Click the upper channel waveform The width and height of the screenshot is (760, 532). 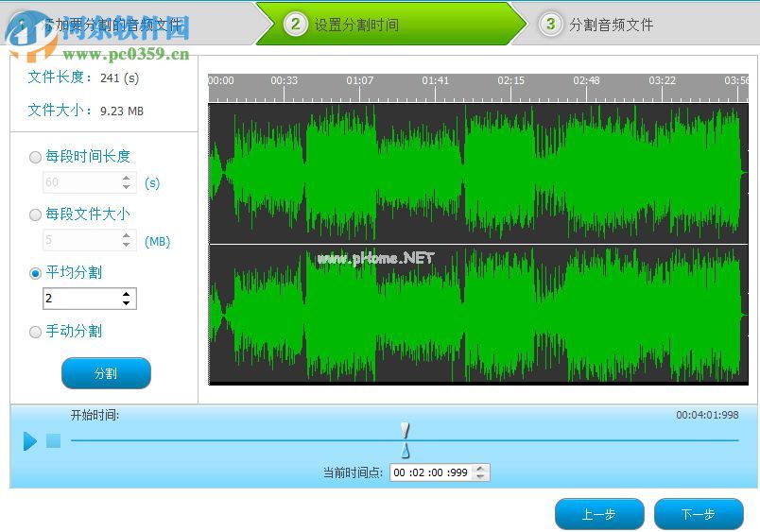pyautogui.click(x=478, y=174)
